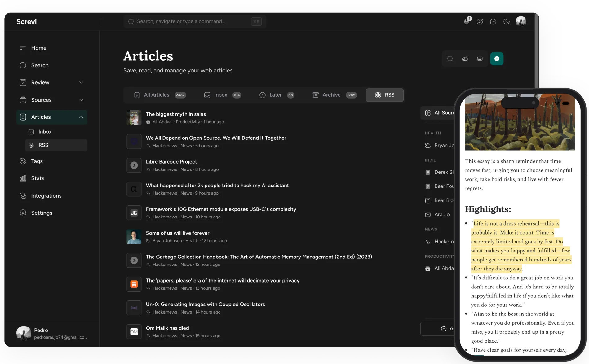Image resolution: width=589 pixels, height=364 pixels.
Task: Click search icon in Articles toolbar
Action: [x=450, y=59]
